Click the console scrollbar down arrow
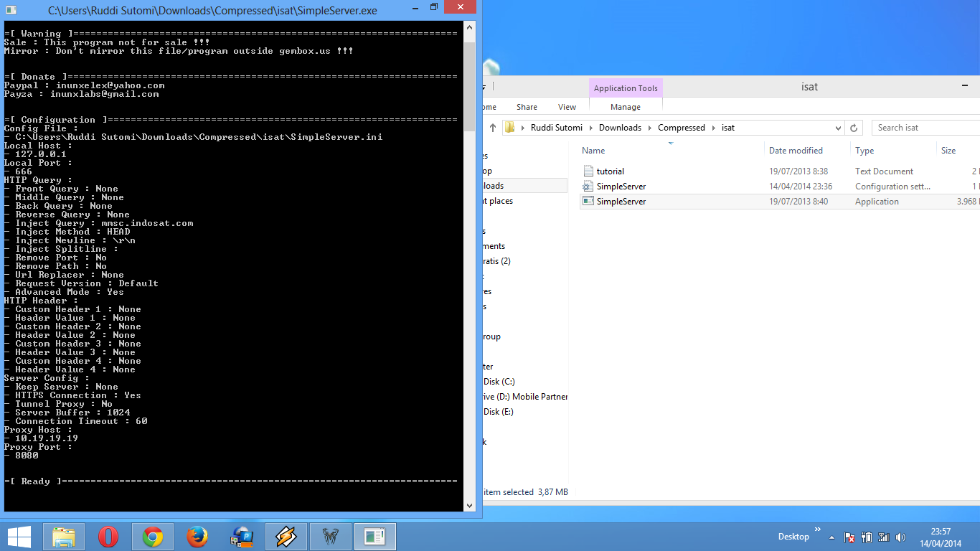 [x=470, y=505]
